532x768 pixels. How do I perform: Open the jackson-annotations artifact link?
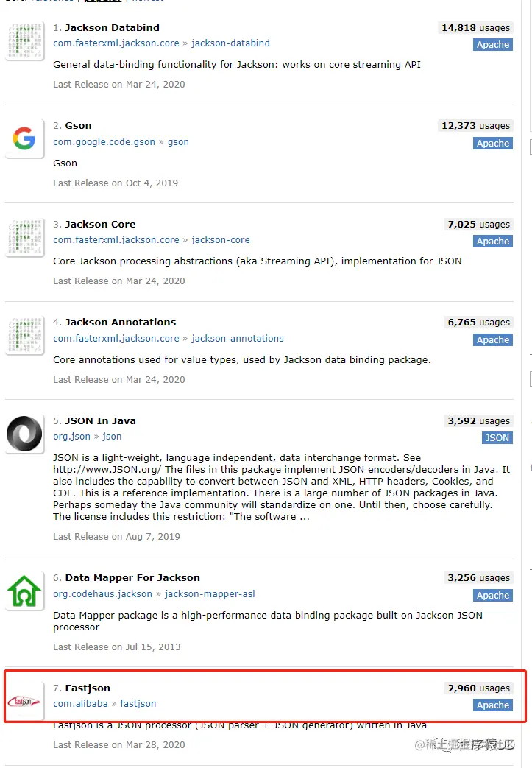click(237, 339)
